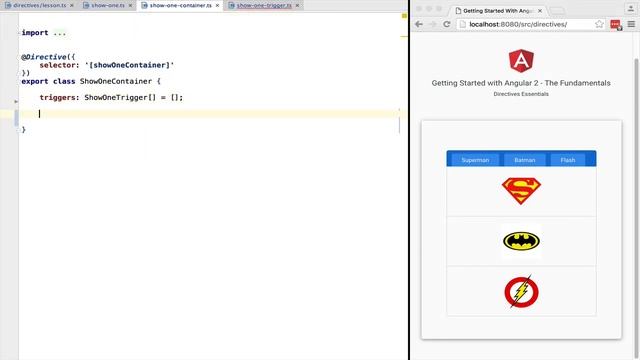Image resolution: width=640 pixels, height=360 pixels.
Task: Open the show-one-trigger.ts editor tab
Action: [264, 5]
